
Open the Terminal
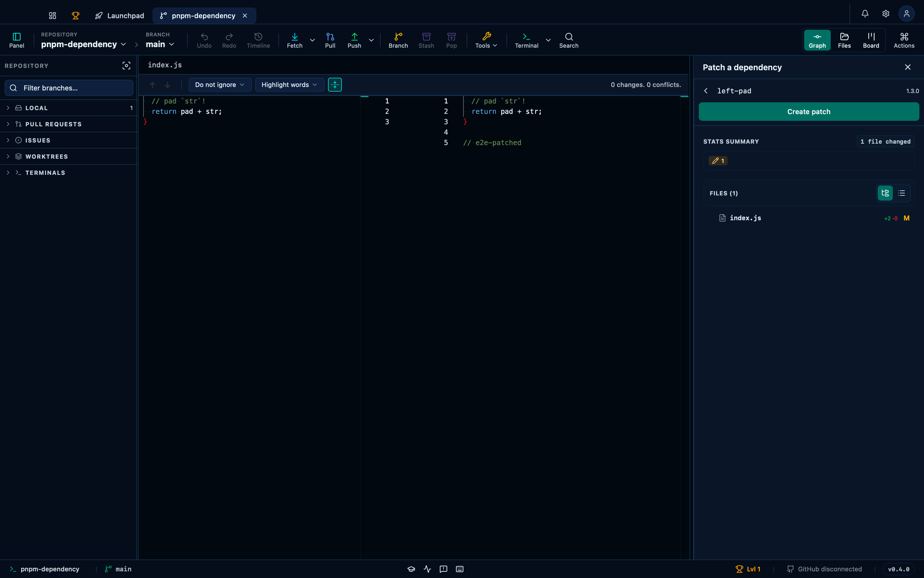click(x=526, y=40)
